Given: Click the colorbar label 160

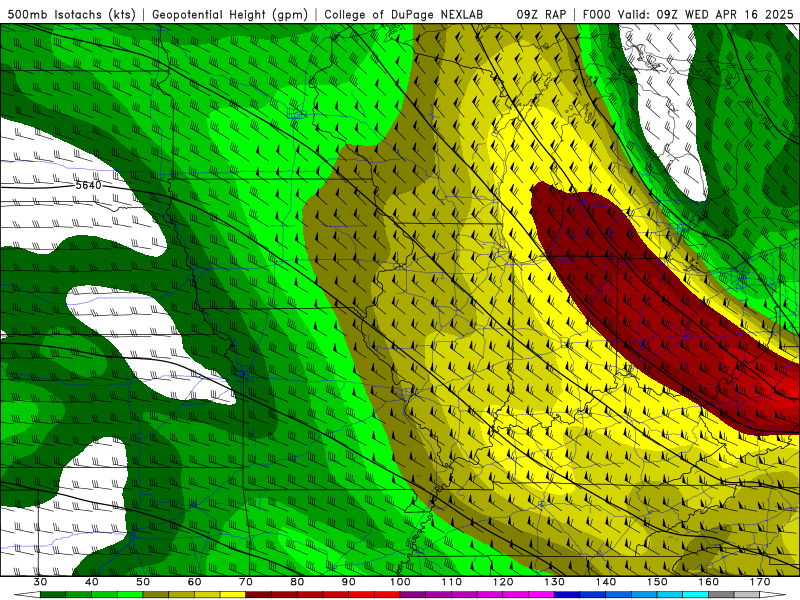Looking at the screenshot, I should pyautogui.click(x=709, y=582).
